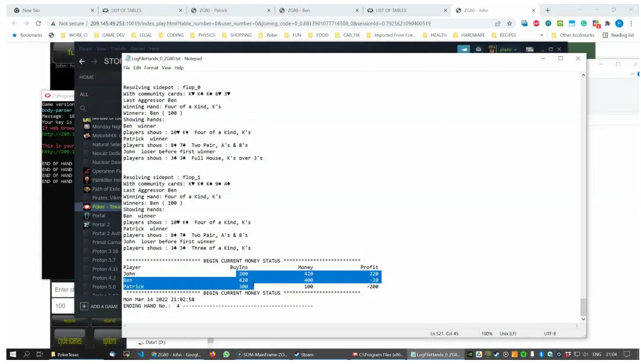
Task: Open the RECIPES bookmarks folder
Action: pos(504,35)
